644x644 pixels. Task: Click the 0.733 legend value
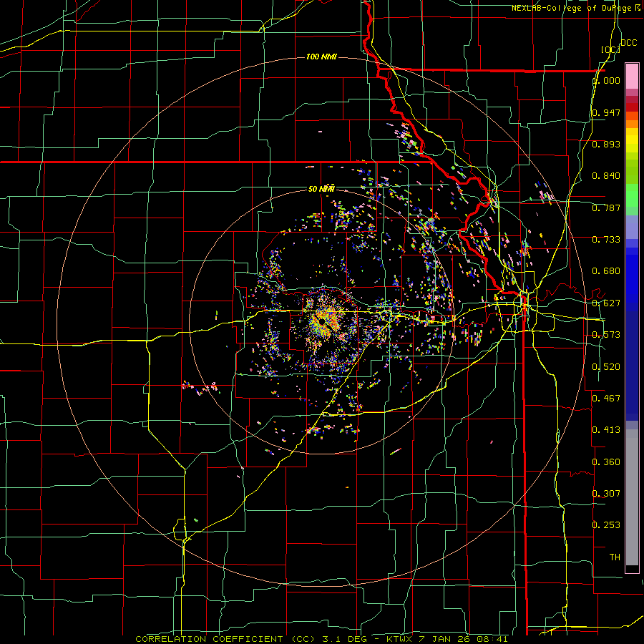(606, 240)
